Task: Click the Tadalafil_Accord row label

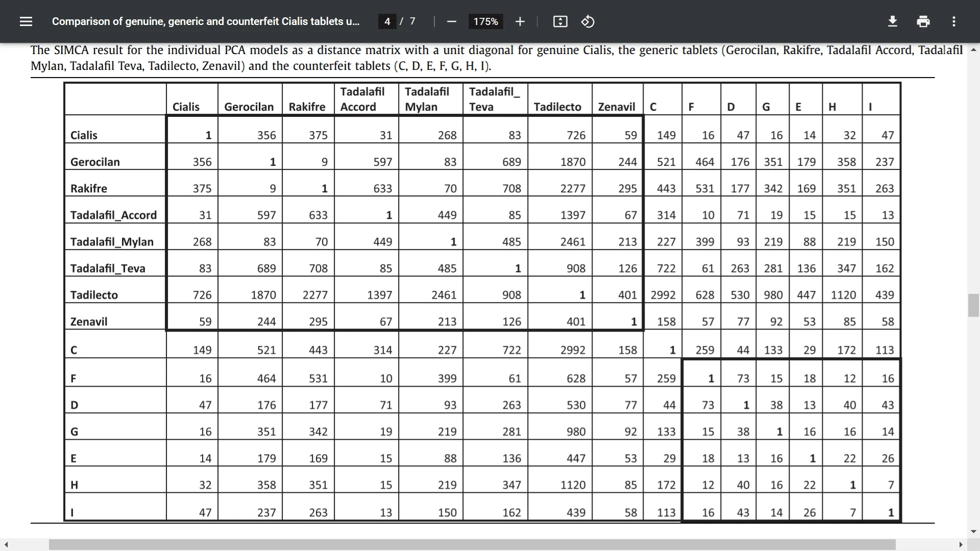Action: [x=113, y=215]
